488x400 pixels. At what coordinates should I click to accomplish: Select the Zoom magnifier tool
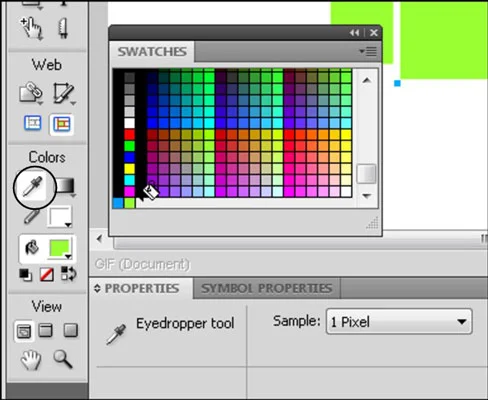pos(63,359)
